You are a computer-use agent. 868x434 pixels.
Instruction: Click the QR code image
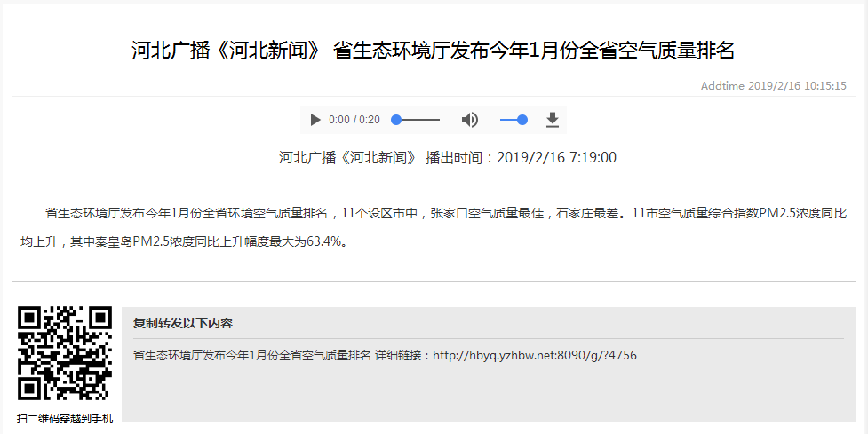pyautogui.click(x=65, y=353)
